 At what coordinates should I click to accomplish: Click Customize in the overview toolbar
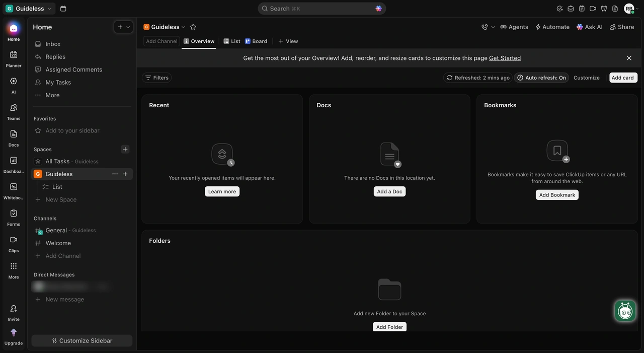pyautogui.click(x=587, y=78)
